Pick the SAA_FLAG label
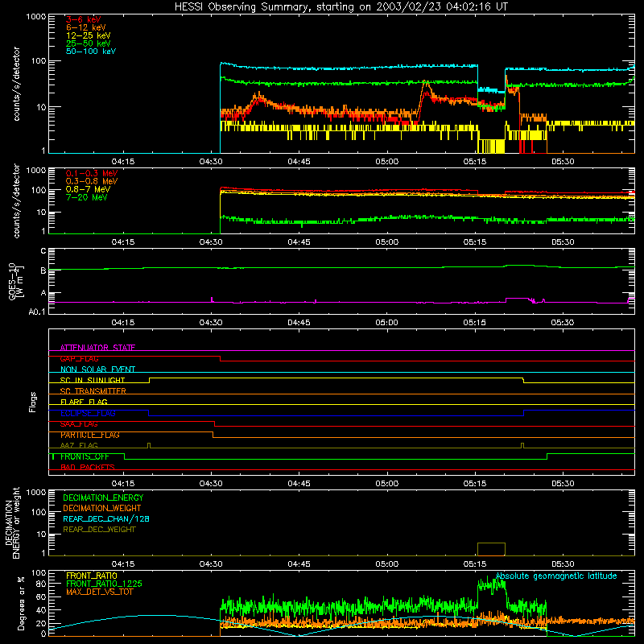Screen dimensions: 644x644 79,424
